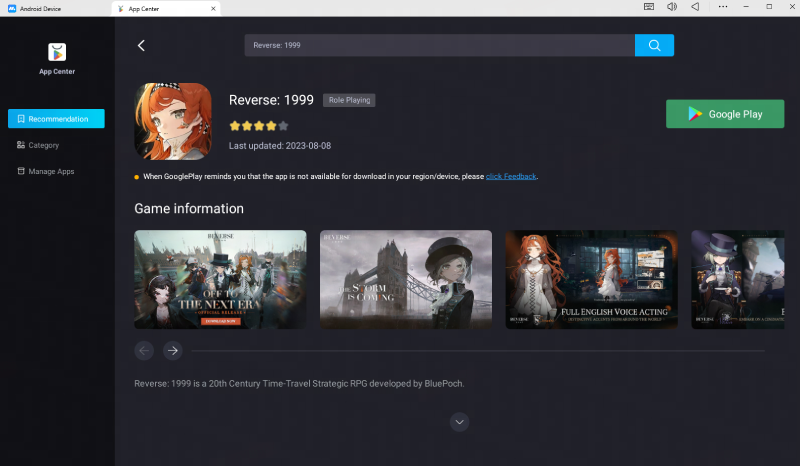800x466 pixels.
Task: Click the BluePoch description sentence
Action: click(299, 384)
